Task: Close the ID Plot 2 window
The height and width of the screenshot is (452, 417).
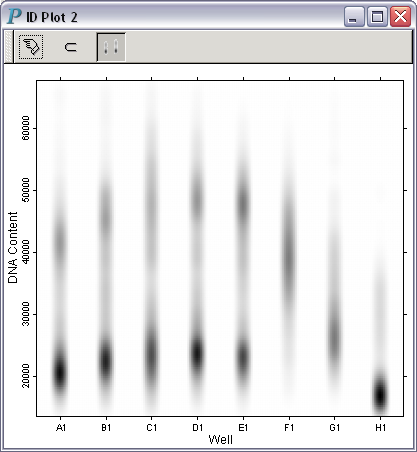Action: click(x=400, y=16)
